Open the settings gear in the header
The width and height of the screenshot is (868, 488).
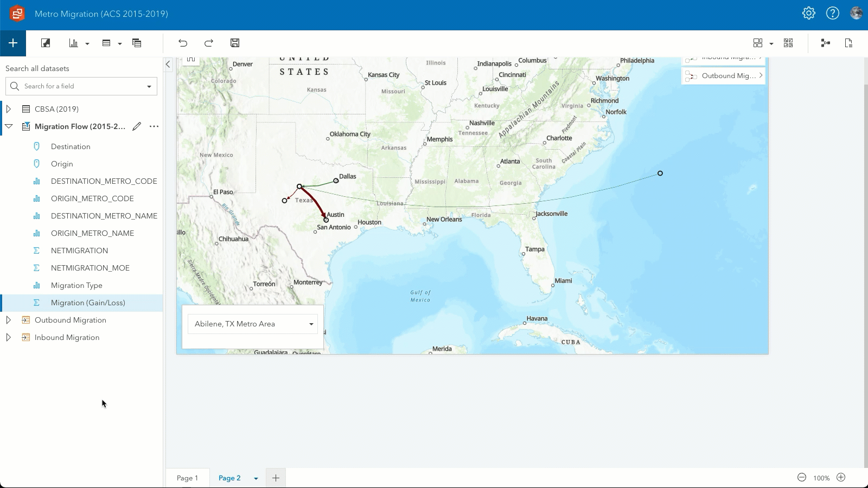(809, 14)
